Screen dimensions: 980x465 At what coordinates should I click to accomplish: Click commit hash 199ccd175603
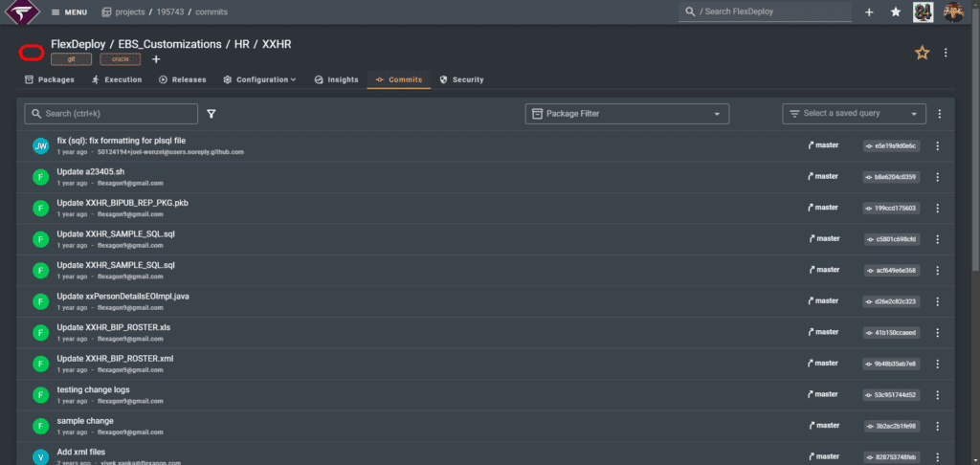[x=891, y=209]
